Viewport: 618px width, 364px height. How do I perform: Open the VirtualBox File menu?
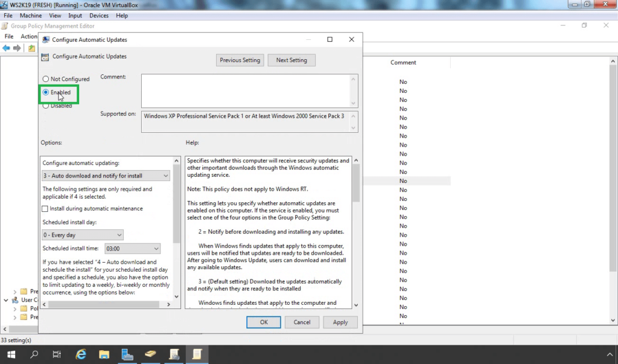click(x=8, y=15)
